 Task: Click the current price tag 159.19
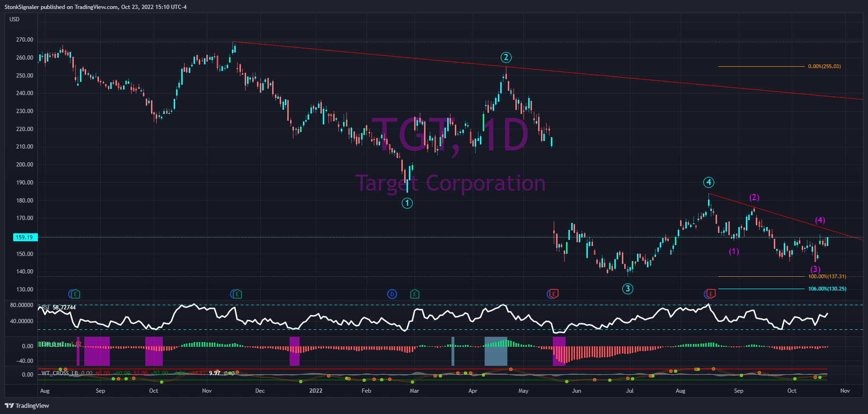[25, 238]
